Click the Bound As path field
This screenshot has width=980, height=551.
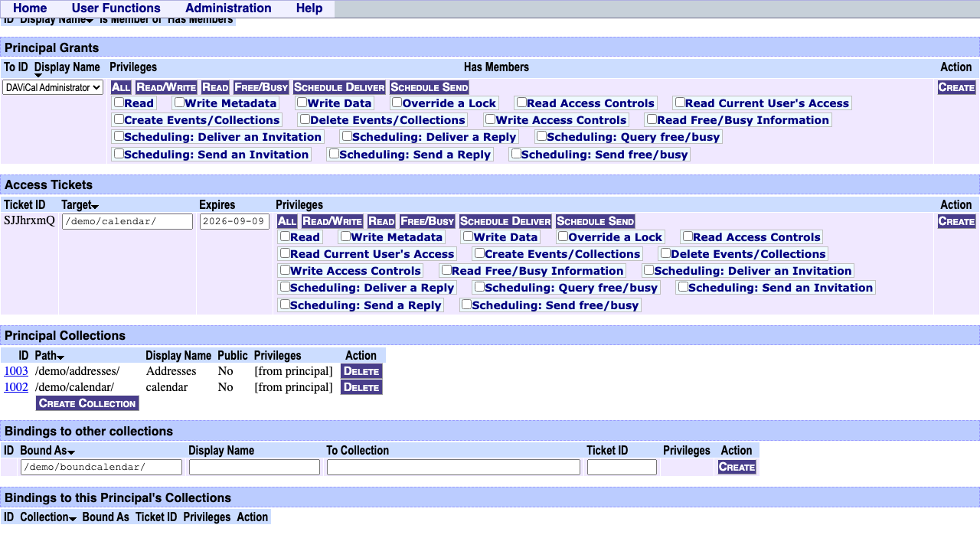pyautogui.click(x=101, y=467)
